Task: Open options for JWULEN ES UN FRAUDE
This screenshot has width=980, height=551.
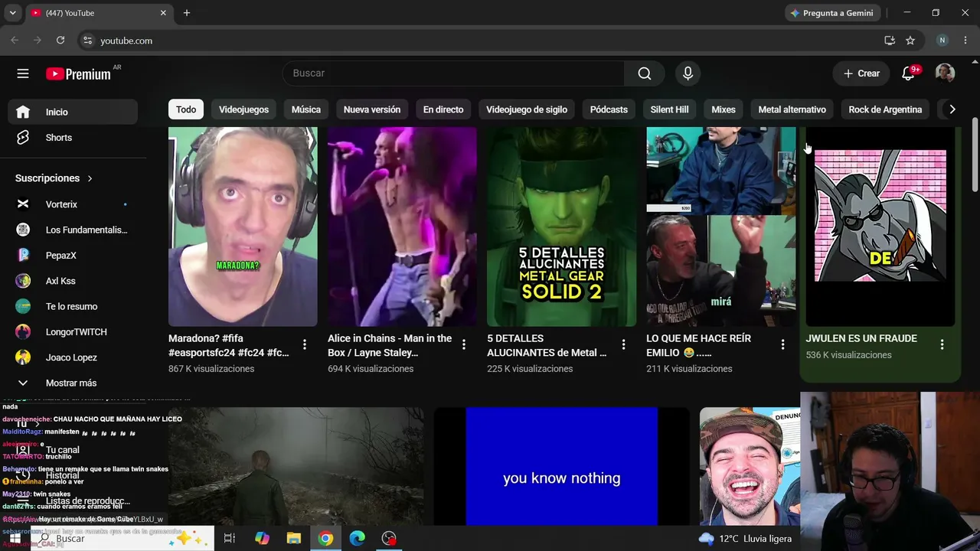Action: pos(942,345)
